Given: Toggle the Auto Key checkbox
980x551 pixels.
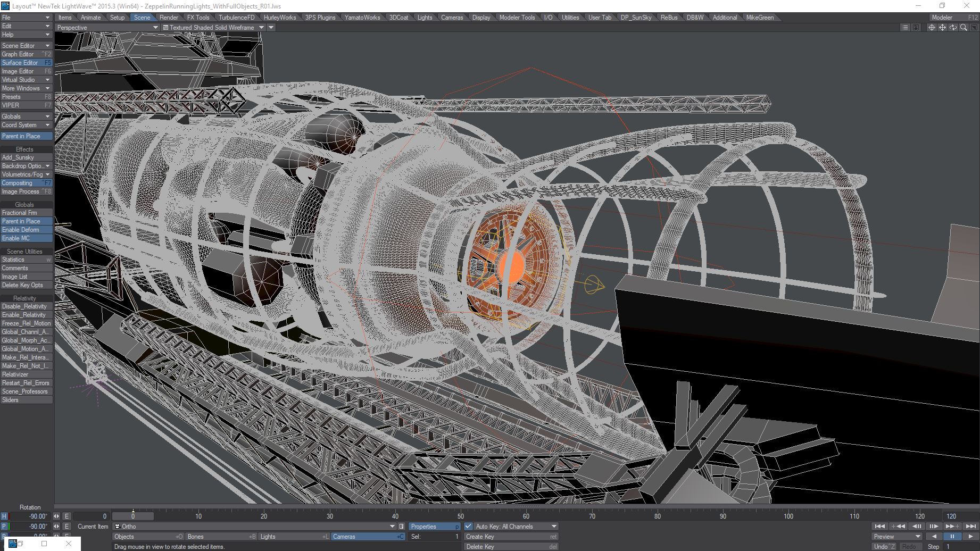Looking at the screenshot, I should (x=468, y=527).
